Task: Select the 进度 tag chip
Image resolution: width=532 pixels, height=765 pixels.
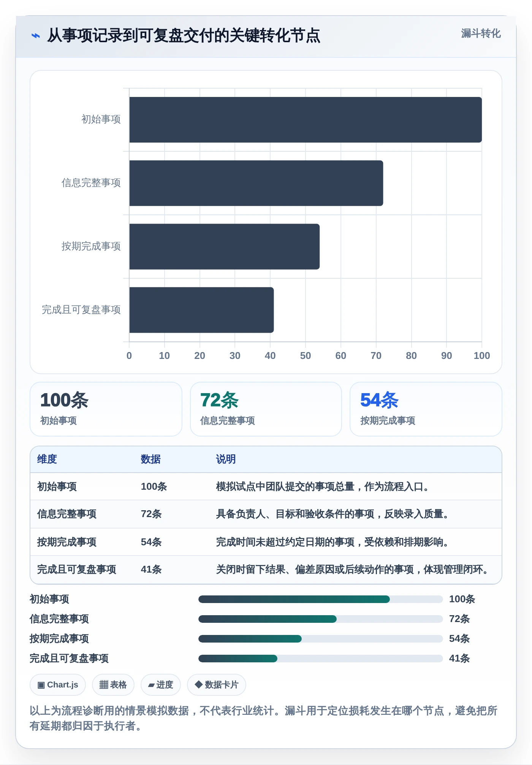Action: coord(160,685)
